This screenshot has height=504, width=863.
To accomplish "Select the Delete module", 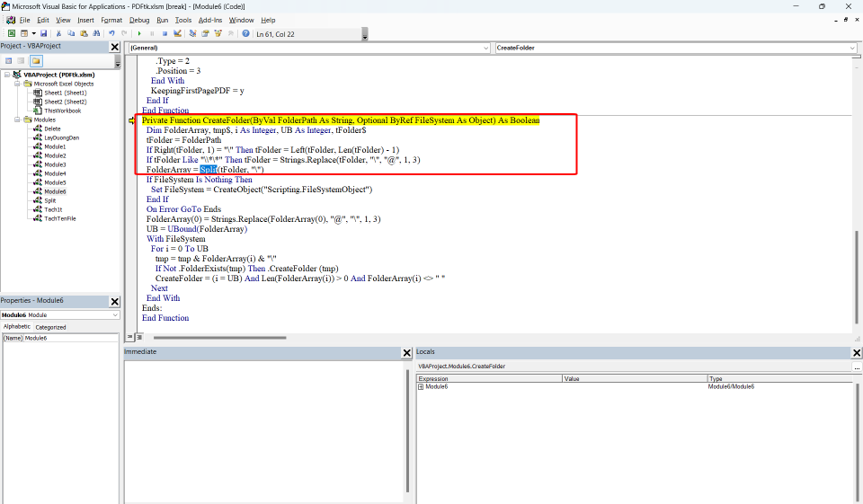I will click(x=52, y=128).
